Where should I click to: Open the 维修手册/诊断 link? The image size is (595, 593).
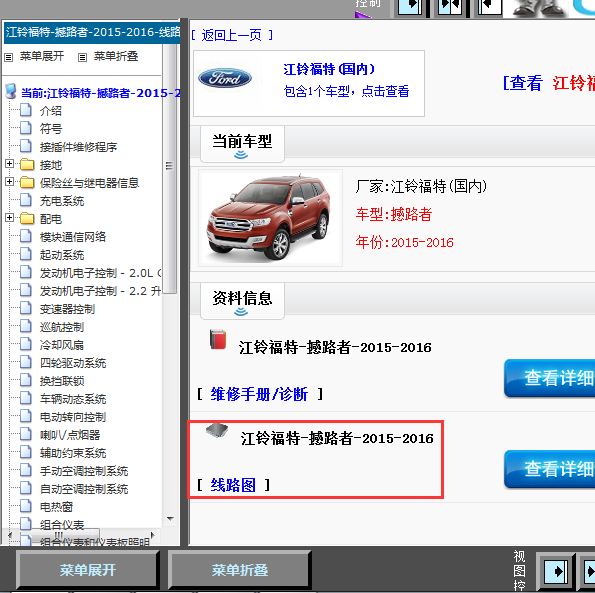259,394
